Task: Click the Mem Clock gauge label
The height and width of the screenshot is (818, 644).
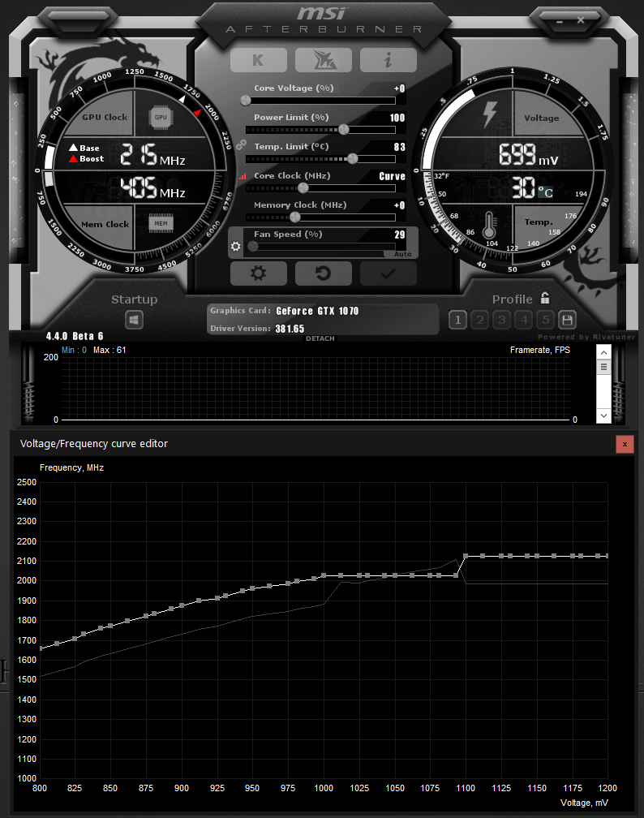Action: click(x=105, y=224)
